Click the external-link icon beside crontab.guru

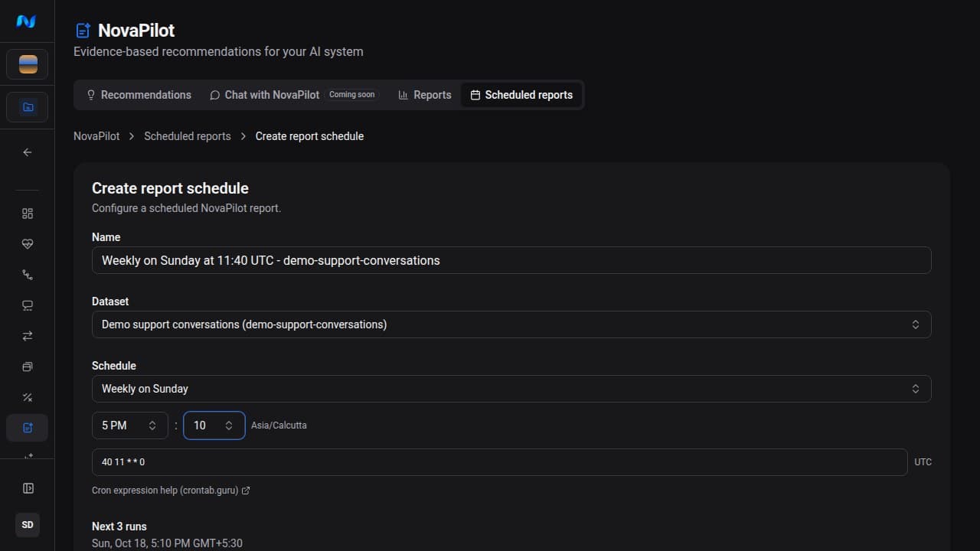pos(246,491)
